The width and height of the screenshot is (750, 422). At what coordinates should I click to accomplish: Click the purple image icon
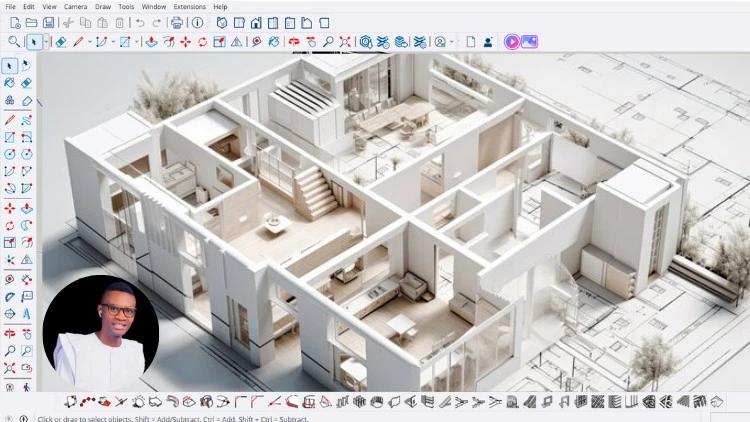pos(529,42)
